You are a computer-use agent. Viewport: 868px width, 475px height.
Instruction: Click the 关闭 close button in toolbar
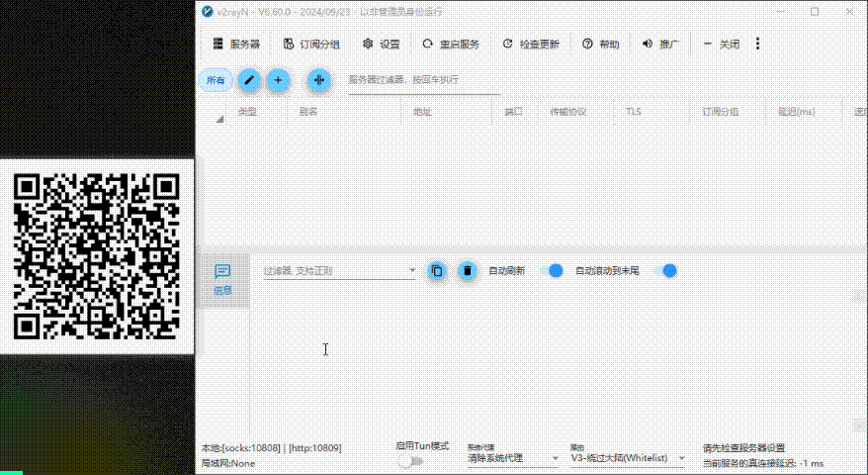tap(721, 45)
